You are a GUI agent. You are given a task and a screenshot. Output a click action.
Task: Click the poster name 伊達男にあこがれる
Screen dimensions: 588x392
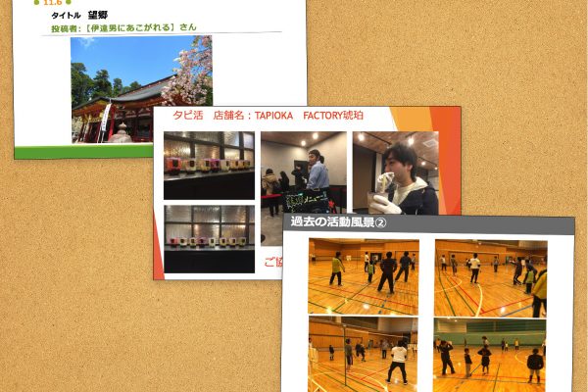pos(129,27)
